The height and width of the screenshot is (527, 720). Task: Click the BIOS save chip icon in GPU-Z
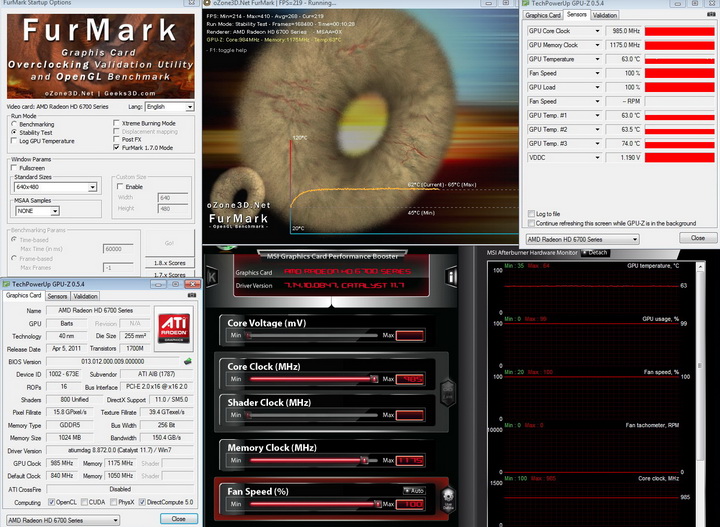tap(188, 361)
